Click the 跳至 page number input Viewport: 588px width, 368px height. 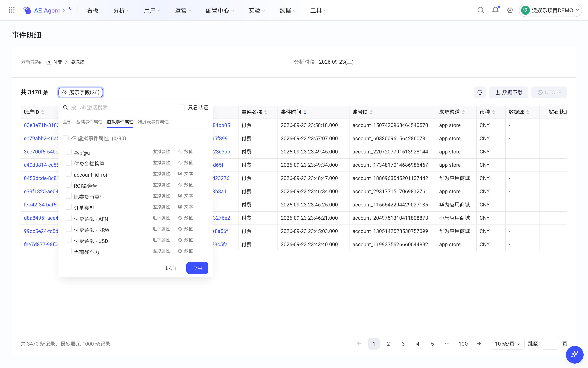[550, 344]
